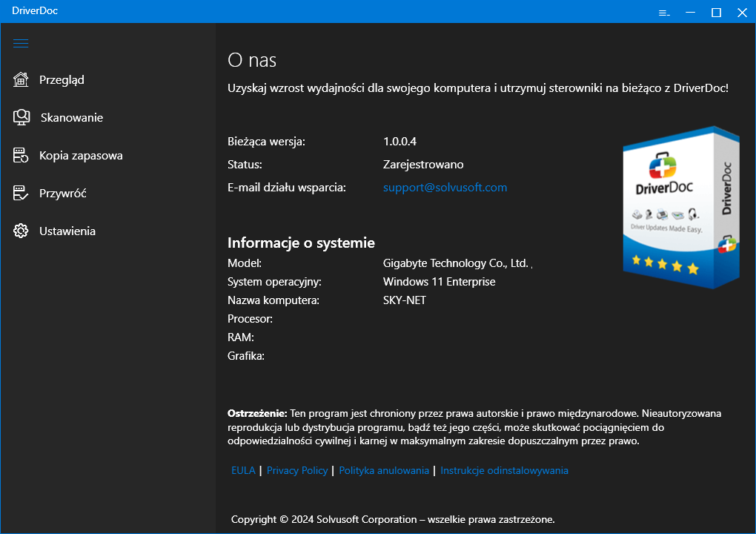Click the DriverDoc title bar text
The height and width of the screenshot is (534, 756).
(x=35, y=10)
